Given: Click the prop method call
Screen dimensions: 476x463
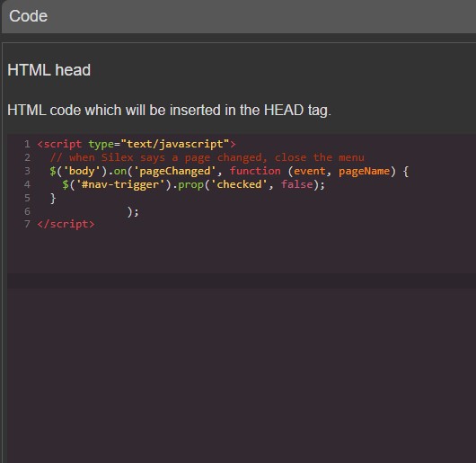Looking at the screenshot, I should pos(190,185).
